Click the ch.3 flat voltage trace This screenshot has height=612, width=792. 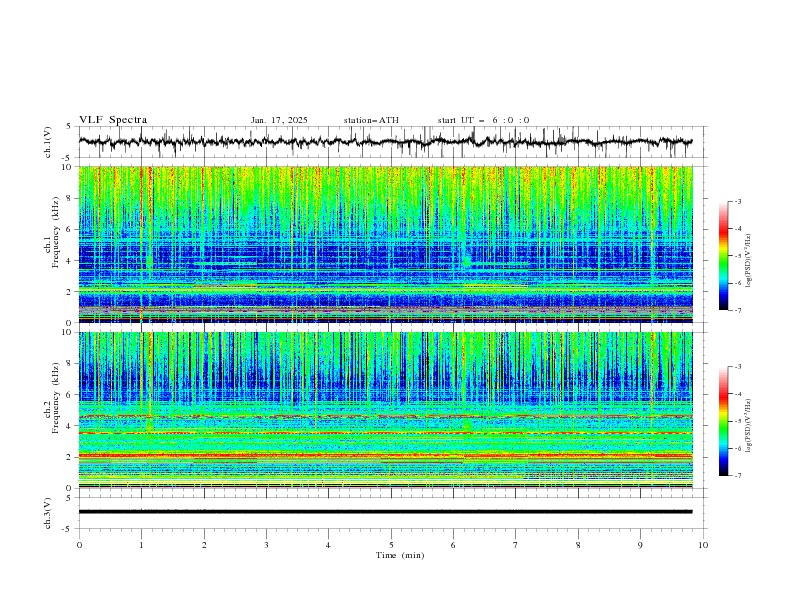(x=385, y=512)
